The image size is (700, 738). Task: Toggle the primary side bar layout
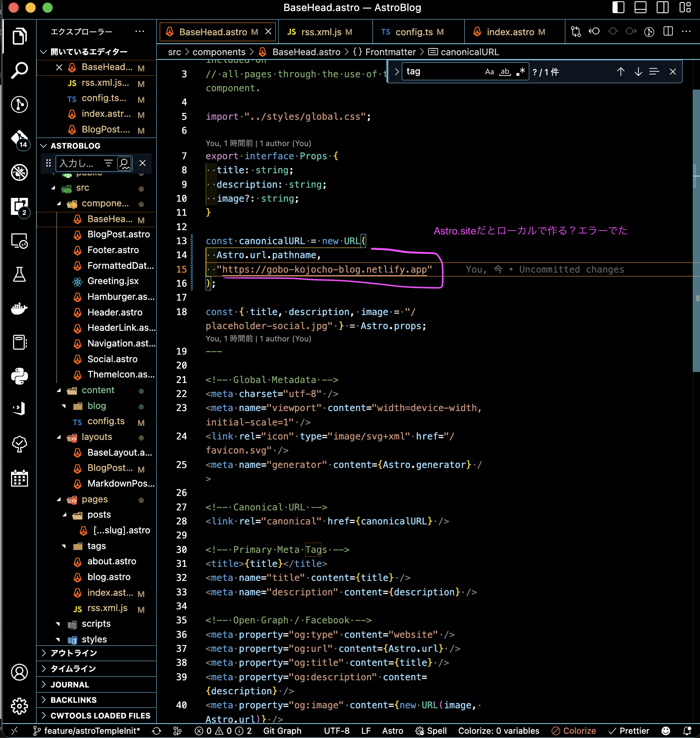[618, 8]
